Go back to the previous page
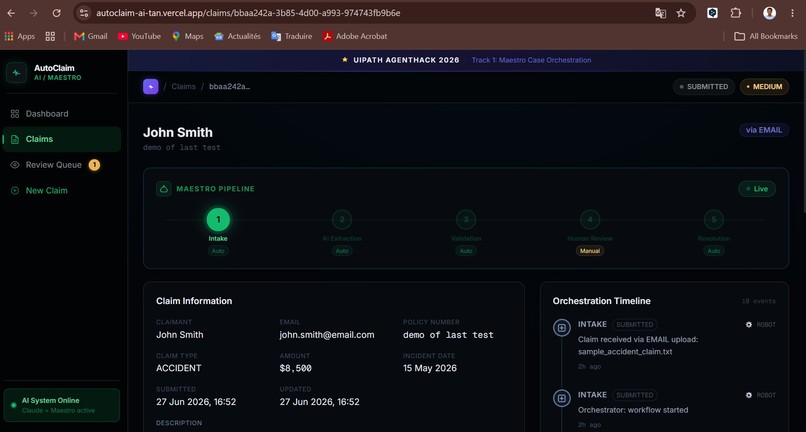 pos(11,13)
